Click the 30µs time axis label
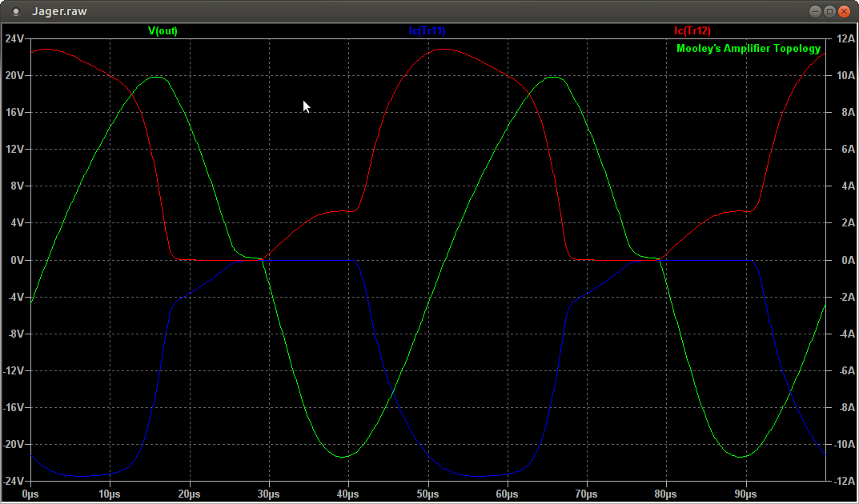This screenshot has width=859, height=504. click(268, 494)
